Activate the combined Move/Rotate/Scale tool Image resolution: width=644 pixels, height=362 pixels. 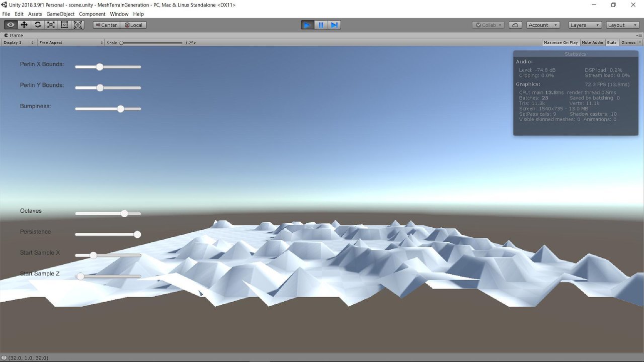pos(78,25)
